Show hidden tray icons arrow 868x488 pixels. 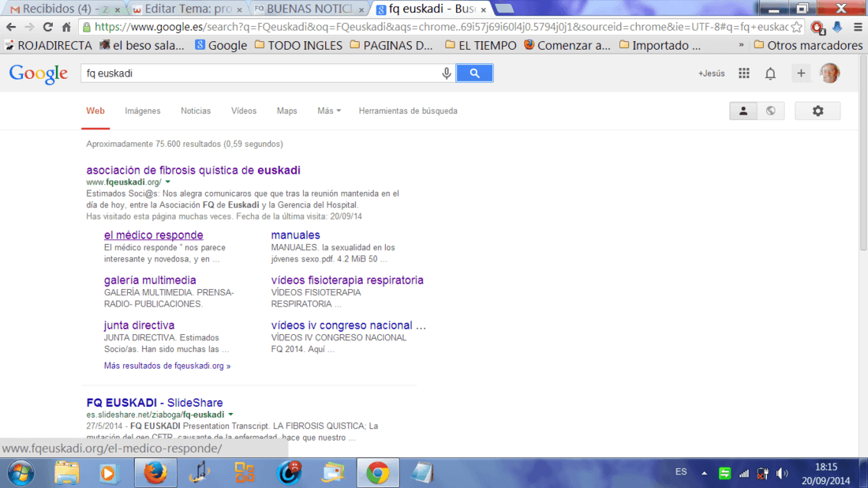(x=704, y=474)
